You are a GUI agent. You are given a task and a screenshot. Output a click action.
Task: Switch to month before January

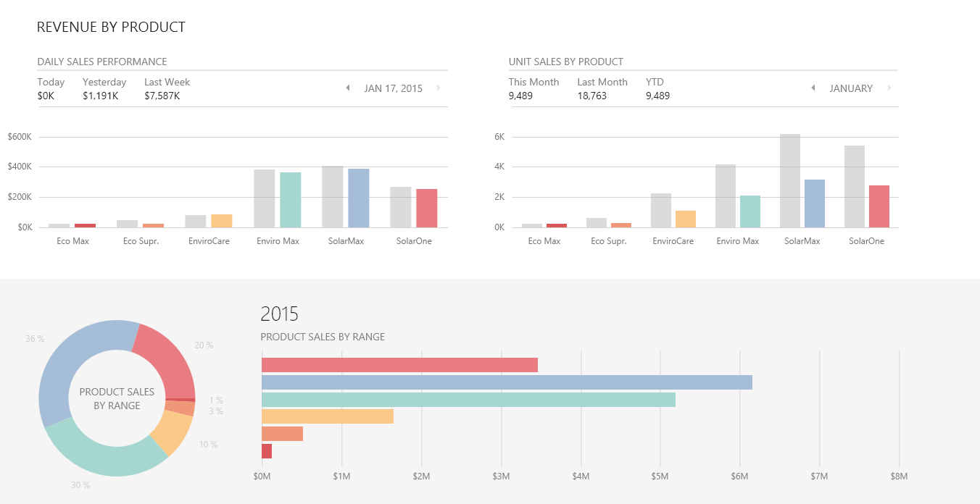(813, 88)
